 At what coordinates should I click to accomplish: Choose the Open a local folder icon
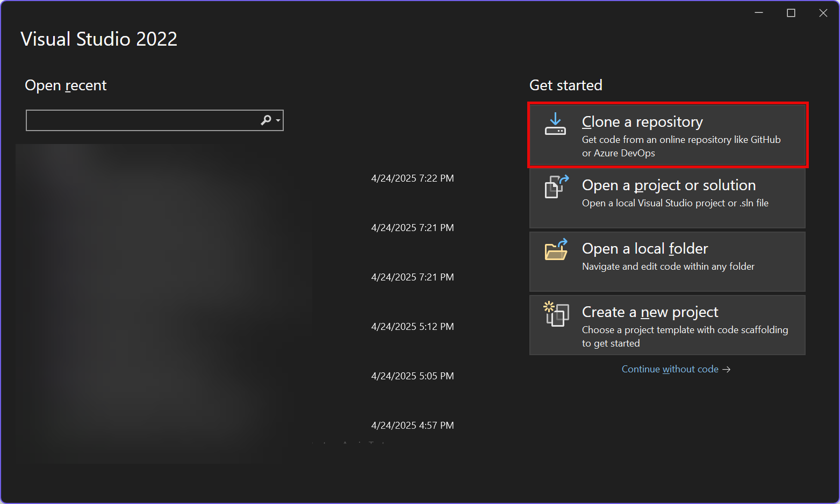(x=556, y=249)
